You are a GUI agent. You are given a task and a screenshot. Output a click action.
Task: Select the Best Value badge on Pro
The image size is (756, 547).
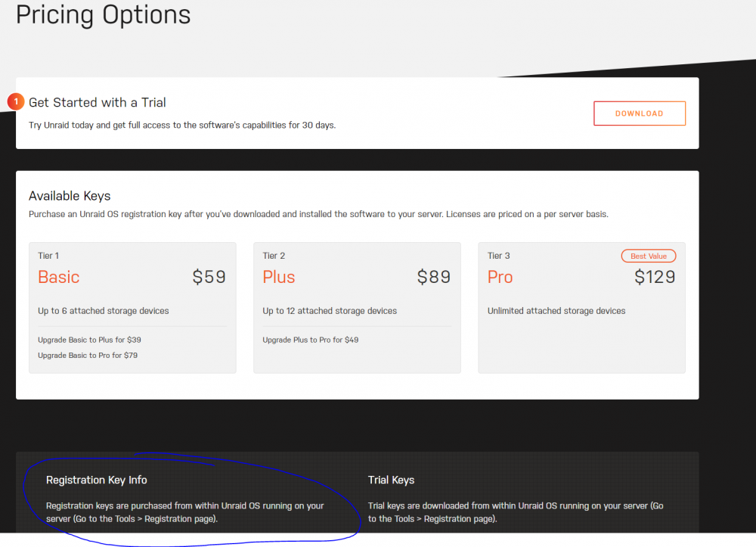(x=649, y=256)
